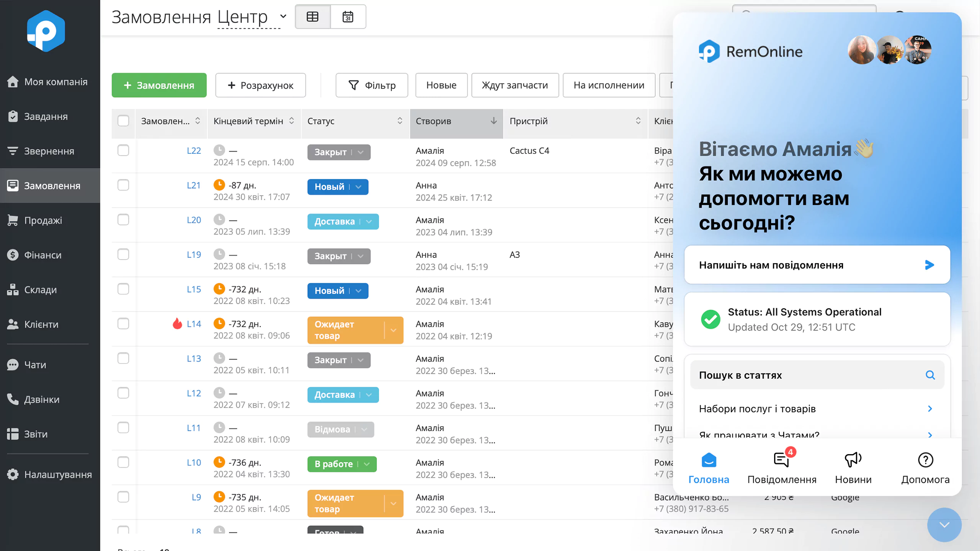This screenshot has width=980, height=551.
Task: Click the first support agent avatar
Action: click(x=862, y=50)
